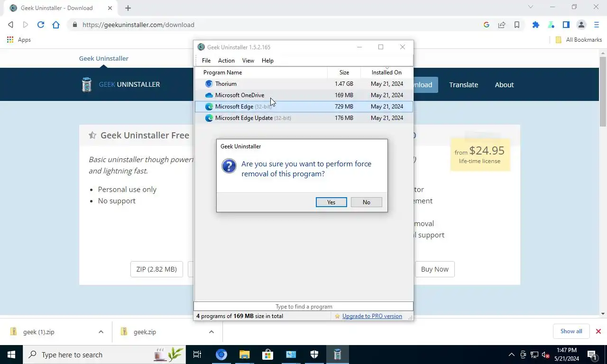Click the Windows taskbar search box
Viewport: 607px width, 364px height.
104,355
